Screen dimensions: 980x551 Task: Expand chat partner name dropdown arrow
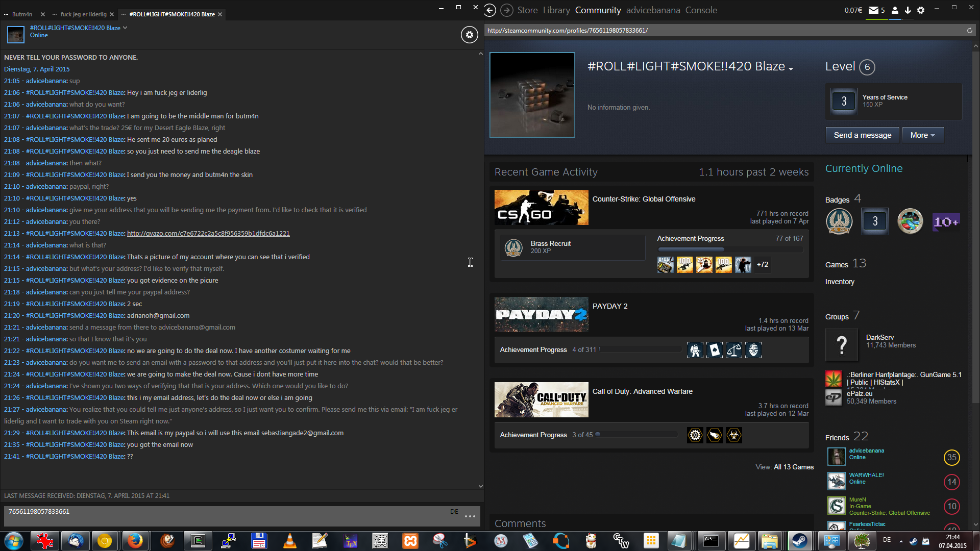tap(125, 28)
